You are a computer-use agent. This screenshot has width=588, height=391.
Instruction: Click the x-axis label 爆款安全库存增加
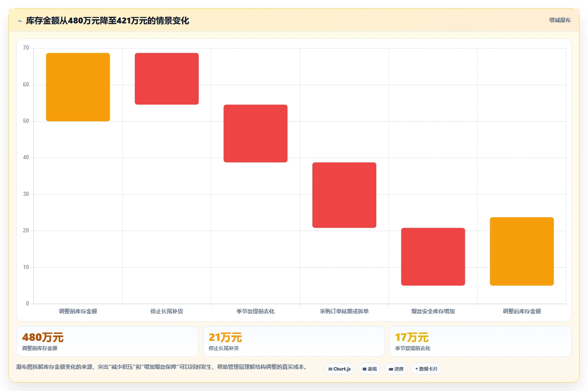click(433, 311)
